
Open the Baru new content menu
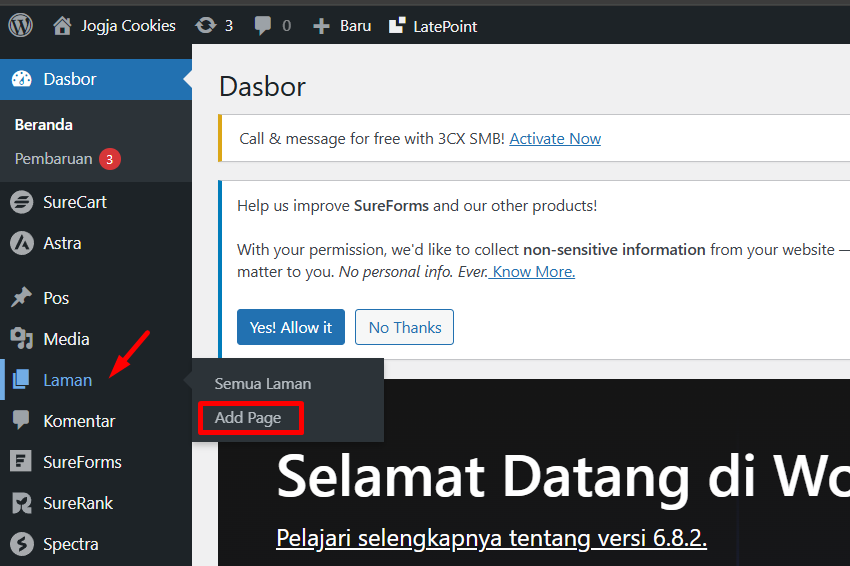pyautogui.click(x=356, y=26)
